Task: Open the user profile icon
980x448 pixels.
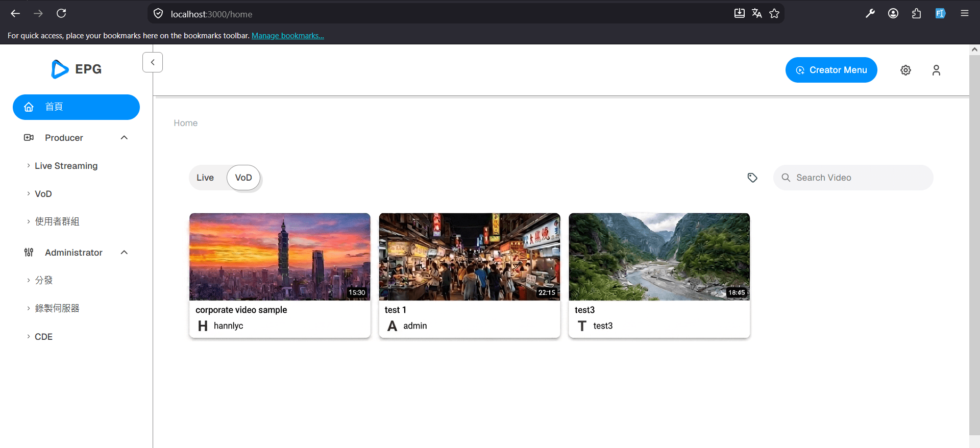Action: pos(936,70)
